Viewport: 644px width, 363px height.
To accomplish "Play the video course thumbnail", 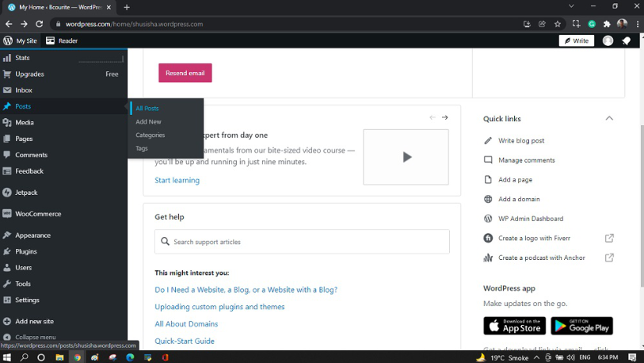I will [406, 157].
